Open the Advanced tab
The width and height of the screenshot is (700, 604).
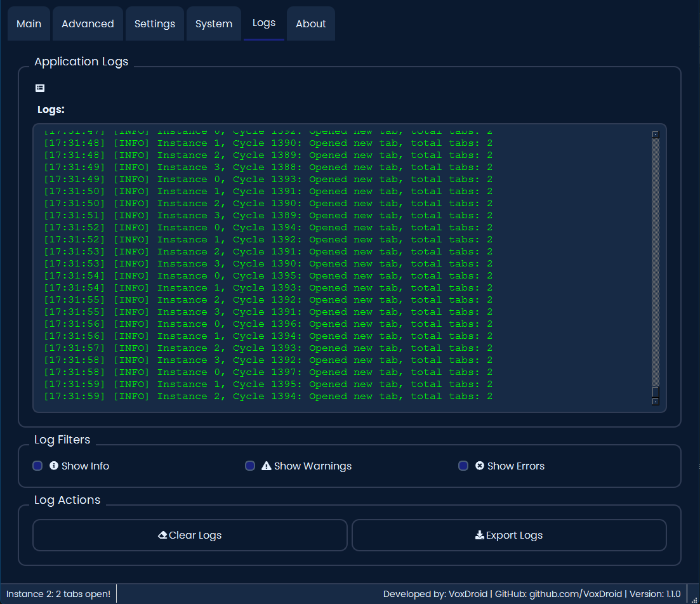click(x=88, y=23)
